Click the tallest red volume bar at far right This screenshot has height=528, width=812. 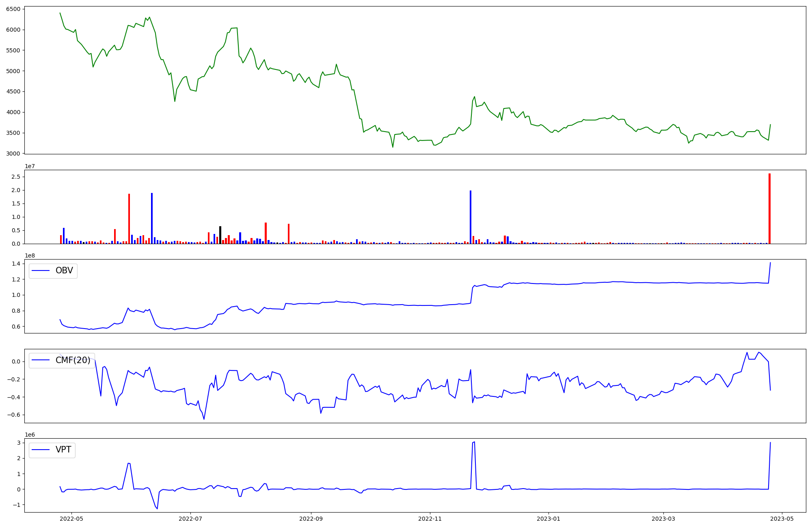click(x=769, y=208)
